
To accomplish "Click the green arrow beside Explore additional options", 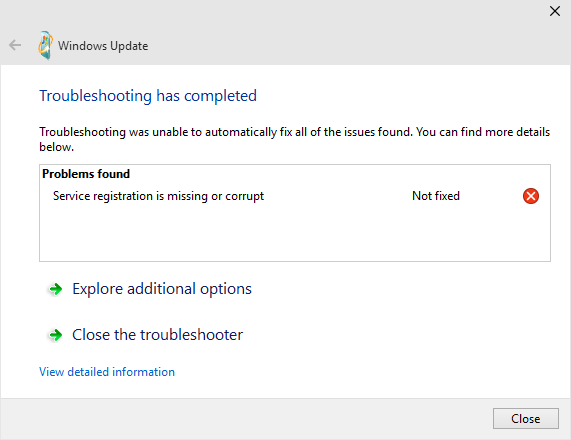I will (55, 289).
